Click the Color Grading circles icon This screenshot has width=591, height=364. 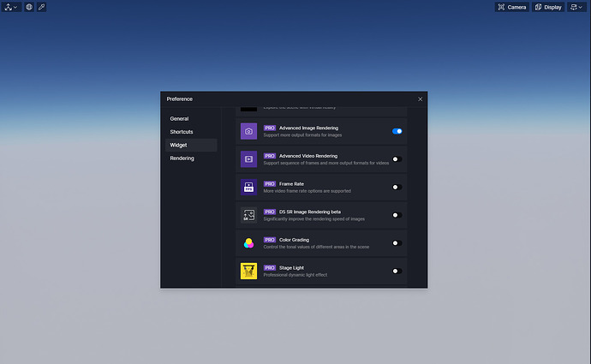pos(248,243)
